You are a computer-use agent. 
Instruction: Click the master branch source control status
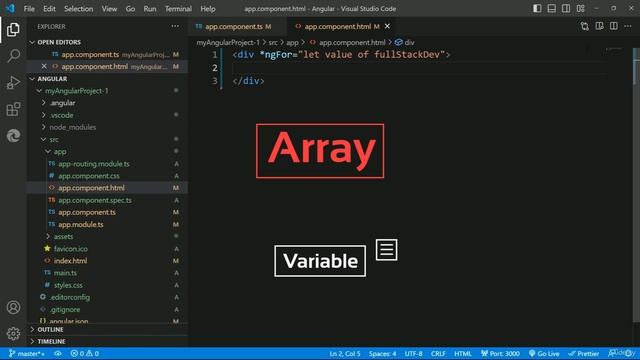pos(26,353)
